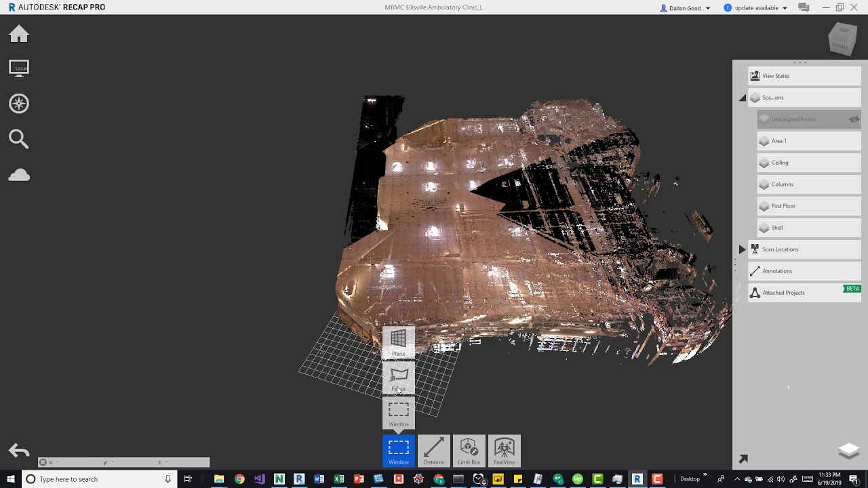Select the Shell scan region
868x488 pixels.
809,228
